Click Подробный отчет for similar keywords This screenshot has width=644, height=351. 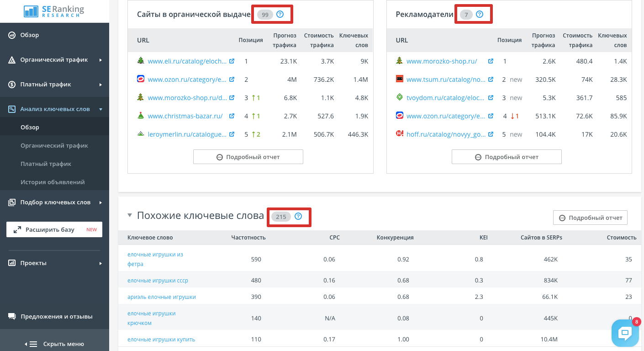(x=590, y=218)
